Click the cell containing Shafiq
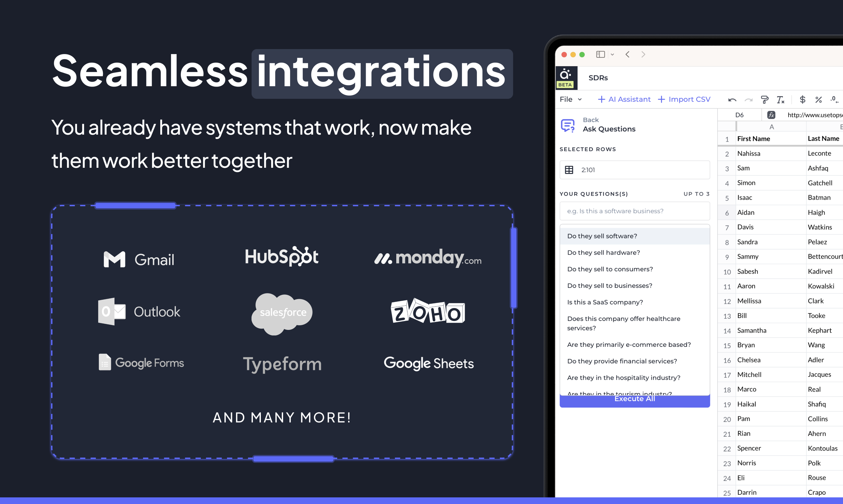This screenshot has height=504, width=843. (x=825, y=404)
